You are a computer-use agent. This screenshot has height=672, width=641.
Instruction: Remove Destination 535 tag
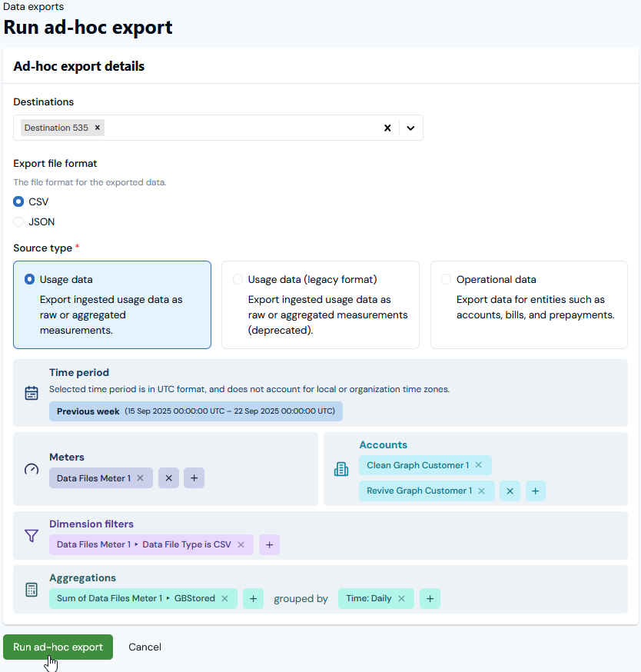point(98,128)
